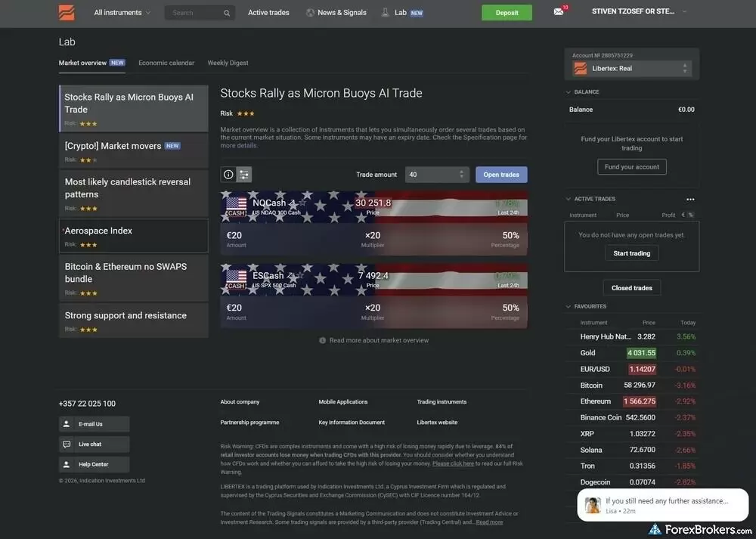
Task: Click the ESCash US flag CASH icon
Action: coord(236,279)
